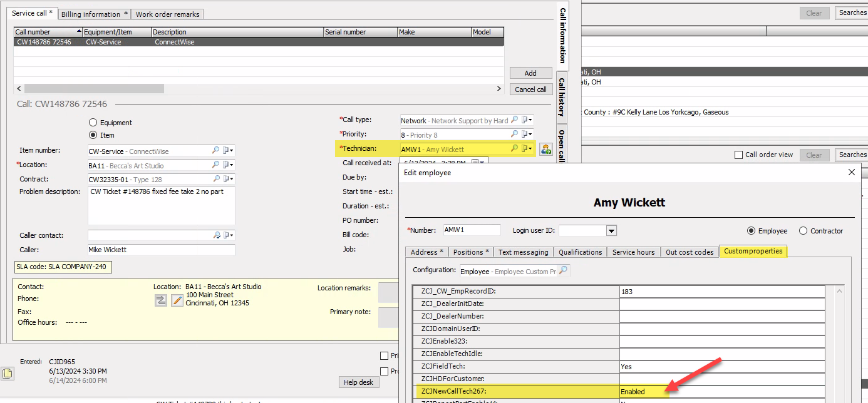Click the ZCJ_DealerNumber value cell
The image size is (868, 403).
tap(722, 317)
